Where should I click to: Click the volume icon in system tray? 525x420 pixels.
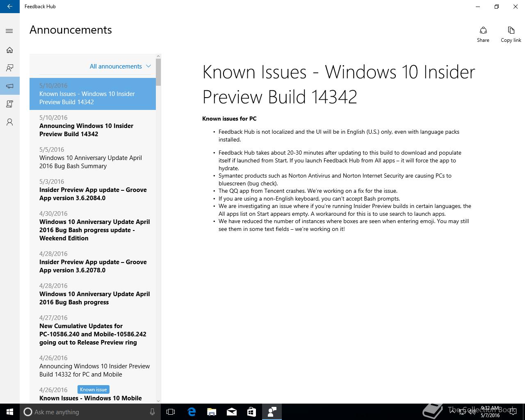[x=472, y=412]
